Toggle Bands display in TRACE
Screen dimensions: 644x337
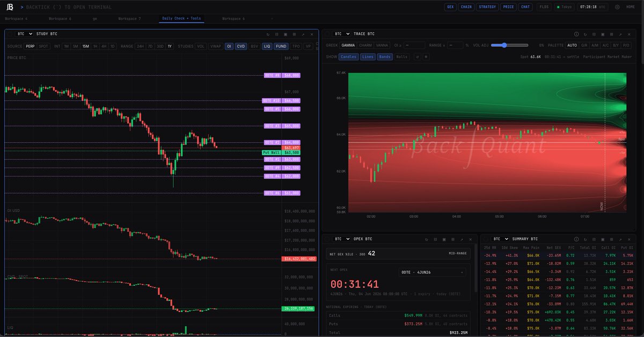pyautogui.click(x=385, y=57)
